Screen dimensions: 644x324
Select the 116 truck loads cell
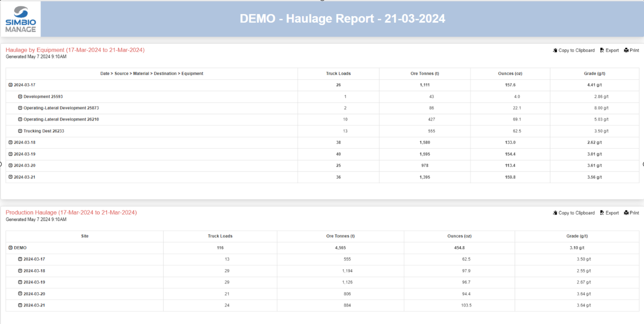coord(220,248)
